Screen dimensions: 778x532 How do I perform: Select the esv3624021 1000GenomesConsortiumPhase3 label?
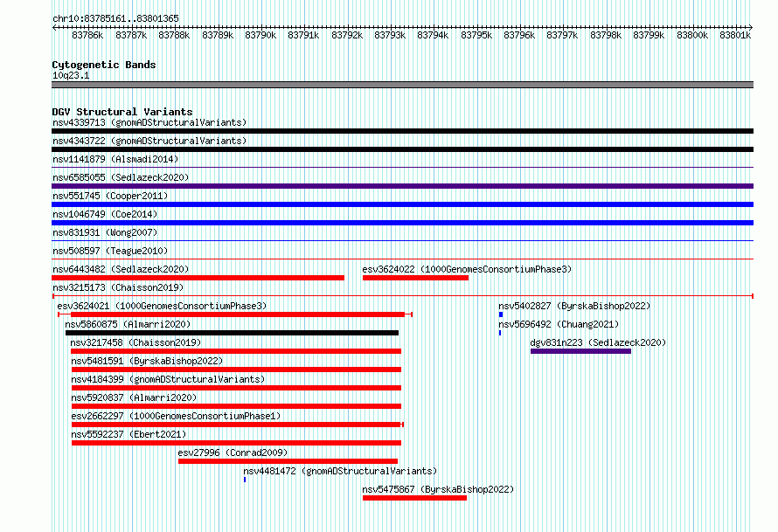click(x=162, y=306)
